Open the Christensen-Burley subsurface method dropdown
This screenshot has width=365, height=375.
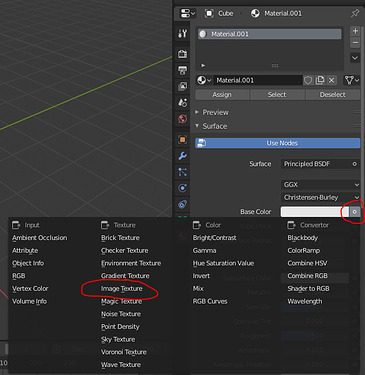click(321, 197)
